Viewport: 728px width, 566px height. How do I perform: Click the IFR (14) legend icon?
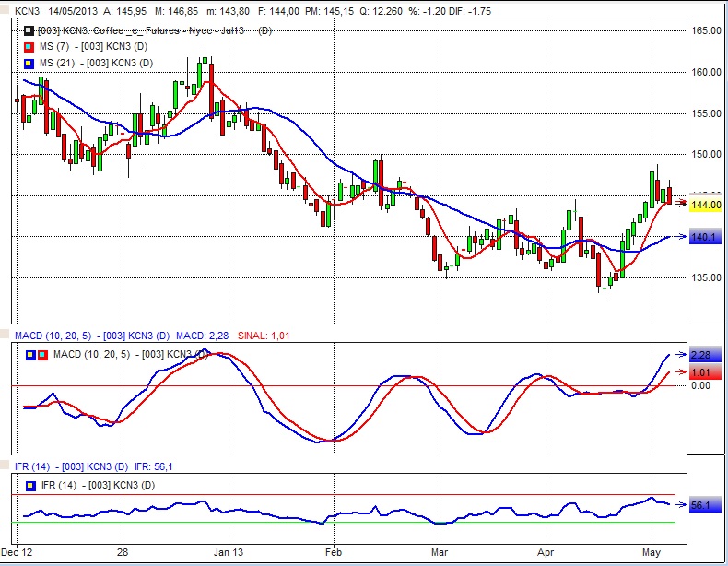(29, 485)
